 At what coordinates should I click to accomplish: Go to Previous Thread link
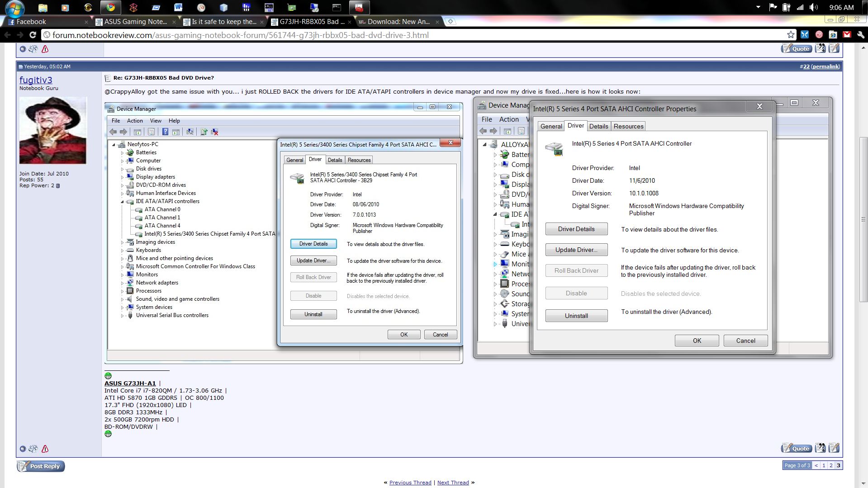point(410,483)
